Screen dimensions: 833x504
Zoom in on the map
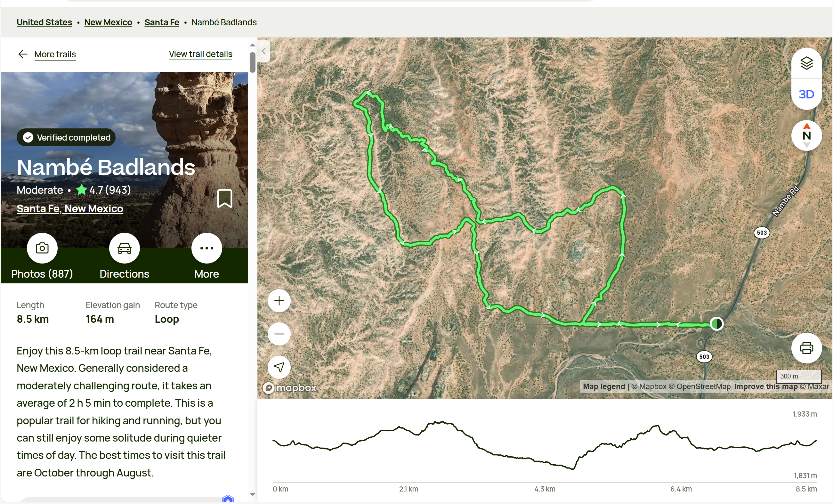click(279, 300)
